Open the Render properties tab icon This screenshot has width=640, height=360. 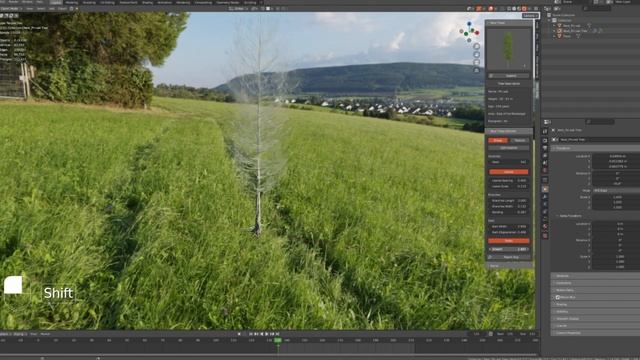click(x=545, y=140)
